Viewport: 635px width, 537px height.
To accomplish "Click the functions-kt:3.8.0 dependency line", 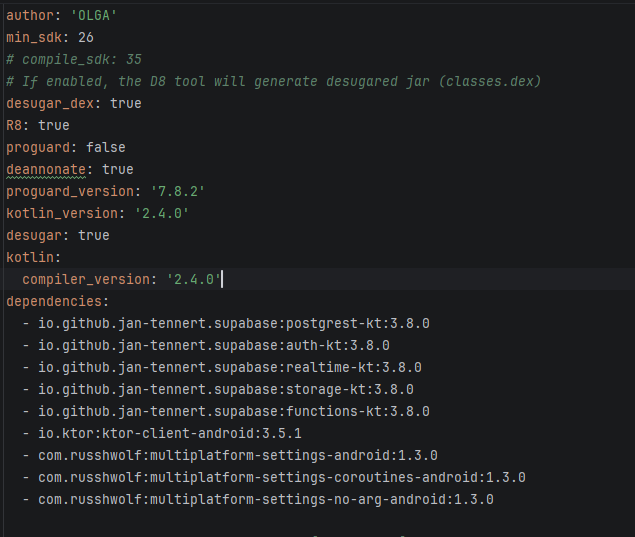I will pos(226,411).
